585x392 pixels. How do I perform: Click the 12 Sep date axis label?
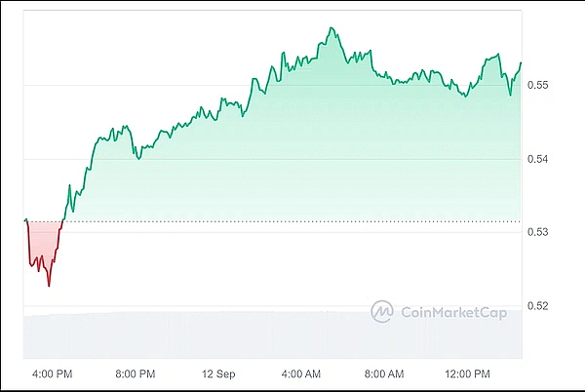[x=218, y=373]
